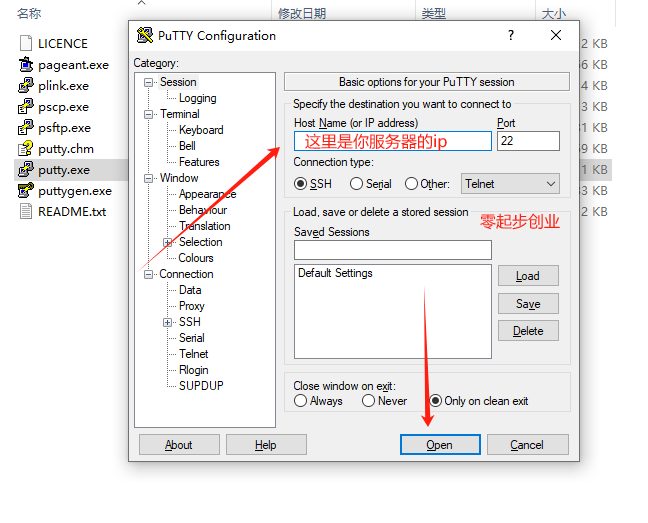Select the putty.chm help file icon

tap(27, 149)
